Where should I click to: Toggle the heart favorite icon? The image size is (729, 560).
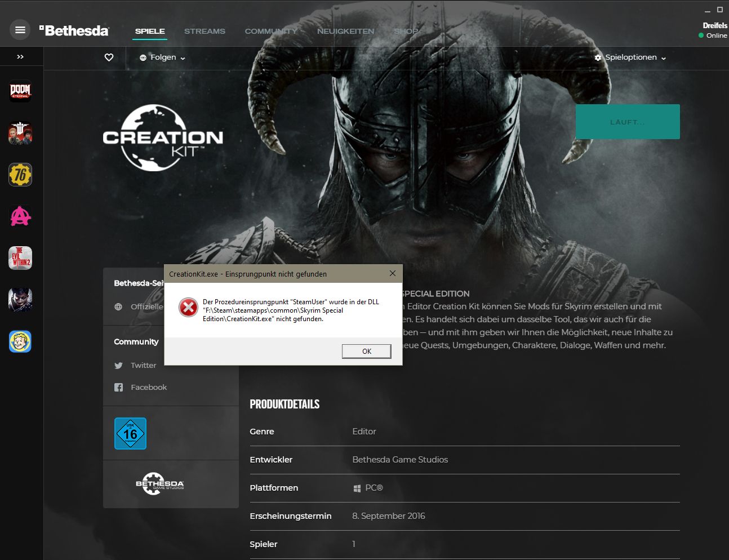(109, 57)
